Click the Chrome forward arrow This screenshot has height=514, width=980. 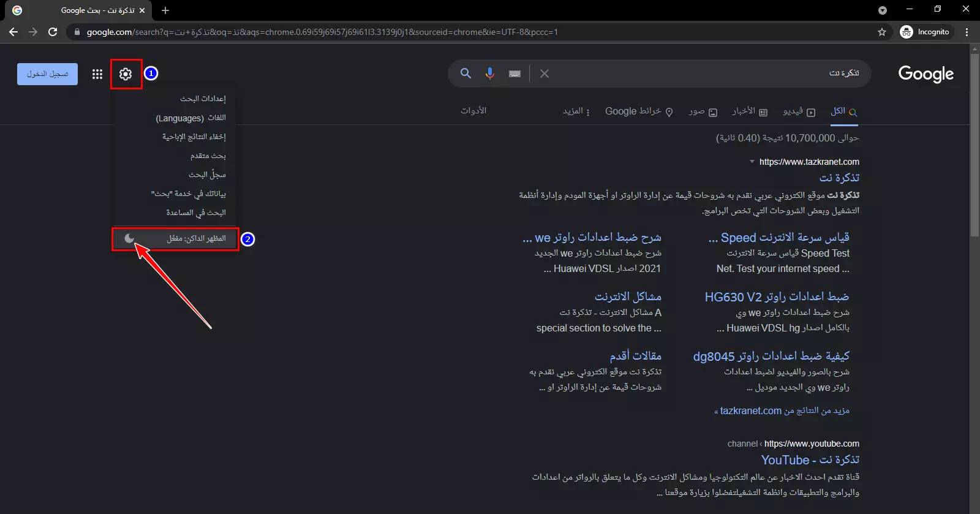coord(33,32)
